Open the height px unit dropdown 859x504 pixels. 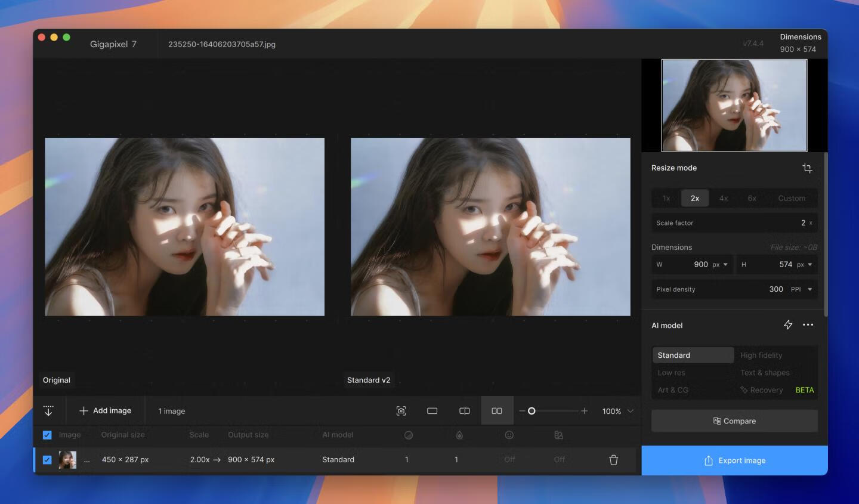(805, 264)
